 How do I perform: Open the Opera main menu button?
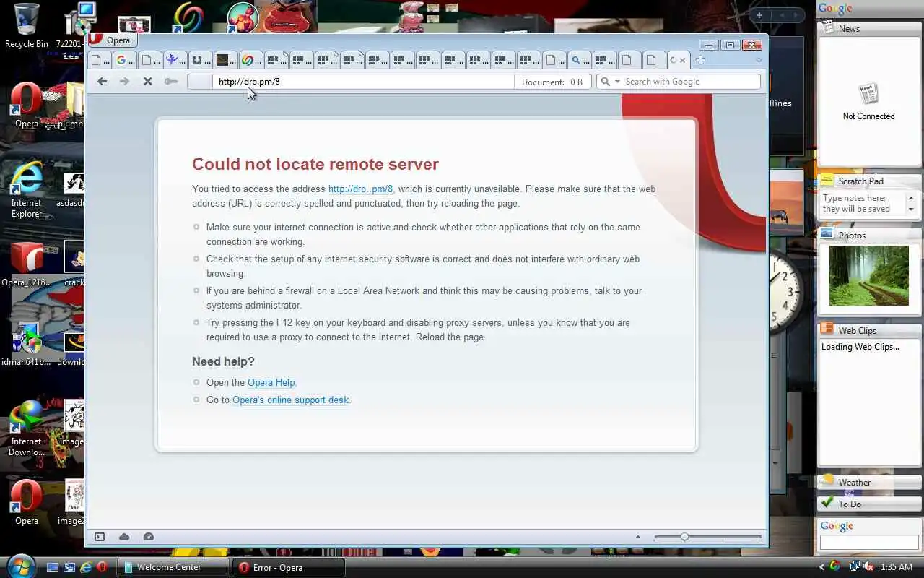tap(110, 40)
